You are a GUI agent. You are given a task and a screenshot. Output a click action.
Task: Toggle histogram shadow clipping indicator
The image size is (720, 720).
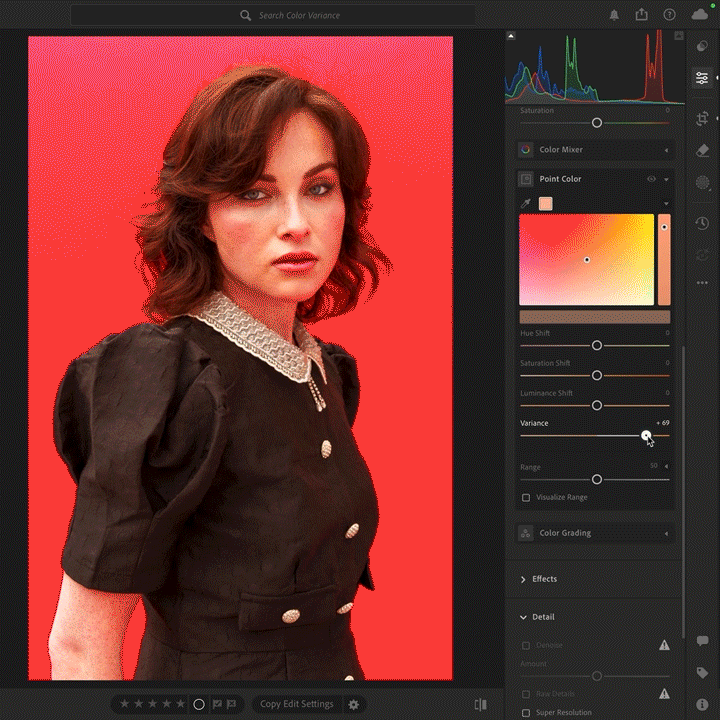click(x=511, y=36)
